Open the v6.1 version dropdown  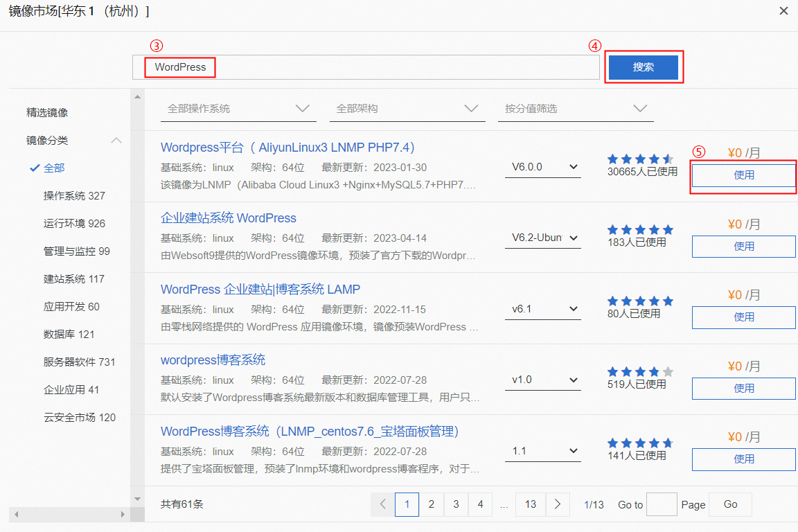pos(542,309)
